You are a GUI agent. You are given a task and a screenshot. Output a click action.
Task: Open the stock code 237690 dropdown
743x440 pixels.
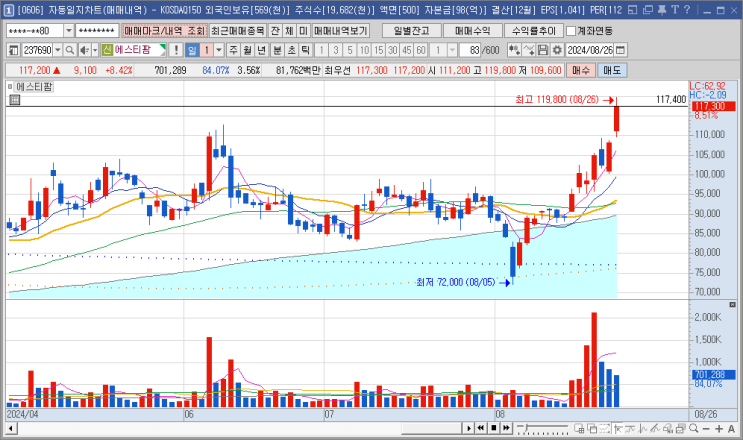(58, 50)
